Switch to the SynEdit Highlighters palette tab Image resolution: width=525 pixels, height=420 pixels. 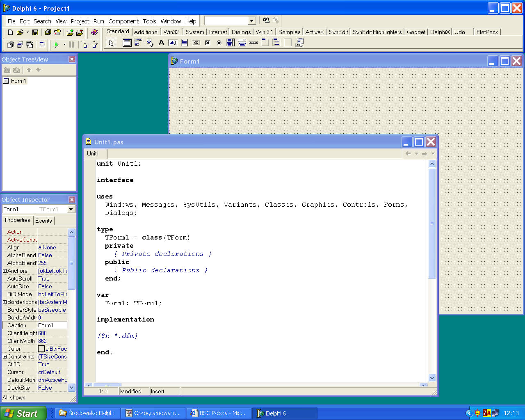(x=377, y=32)
